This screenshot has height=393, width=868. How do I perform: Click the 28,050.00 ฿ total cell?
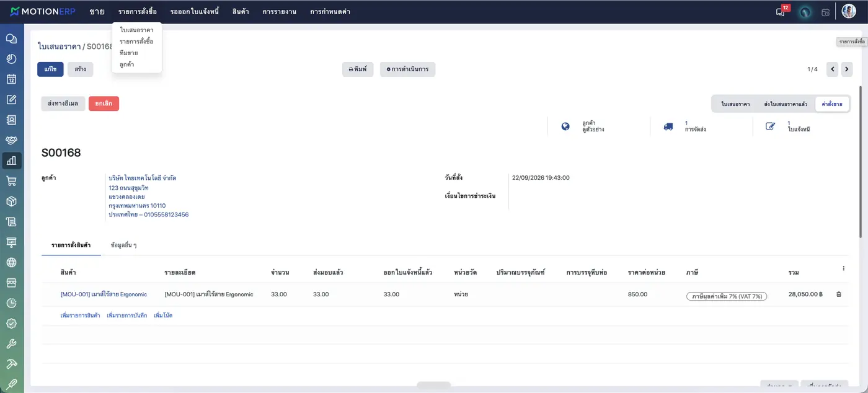[805, 294]
